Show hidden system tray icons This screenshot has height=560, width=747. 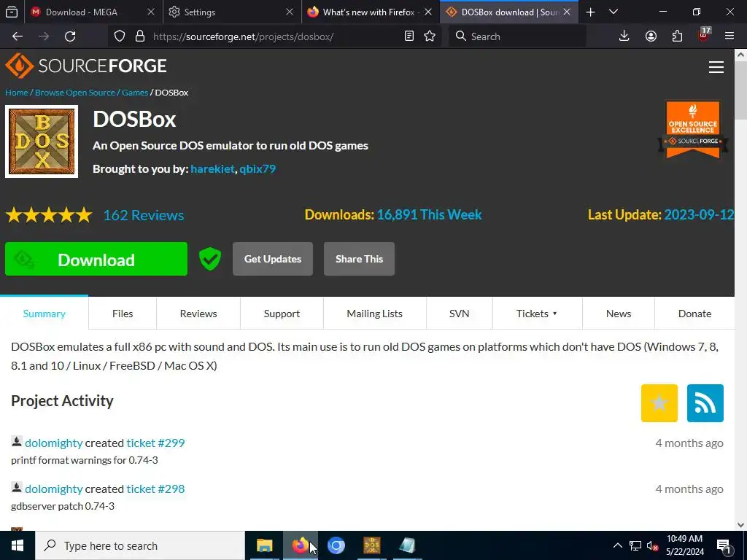617,545
